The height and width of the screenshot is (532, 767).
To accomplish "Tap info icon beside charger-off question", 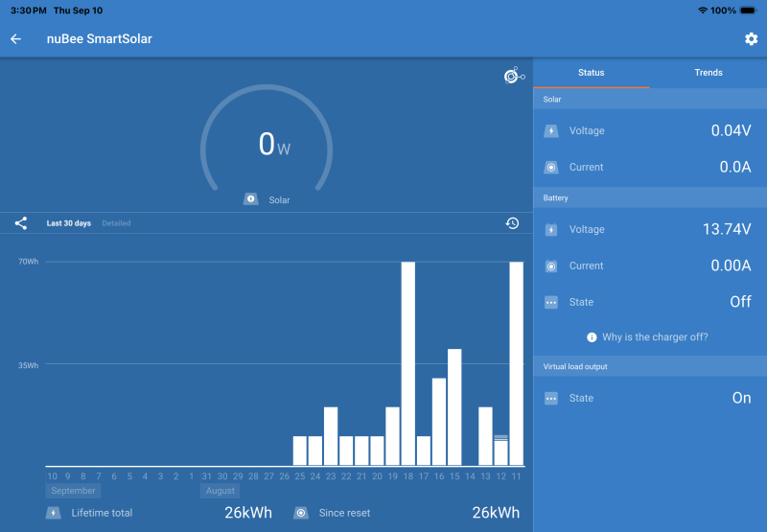I will [592, 337].
